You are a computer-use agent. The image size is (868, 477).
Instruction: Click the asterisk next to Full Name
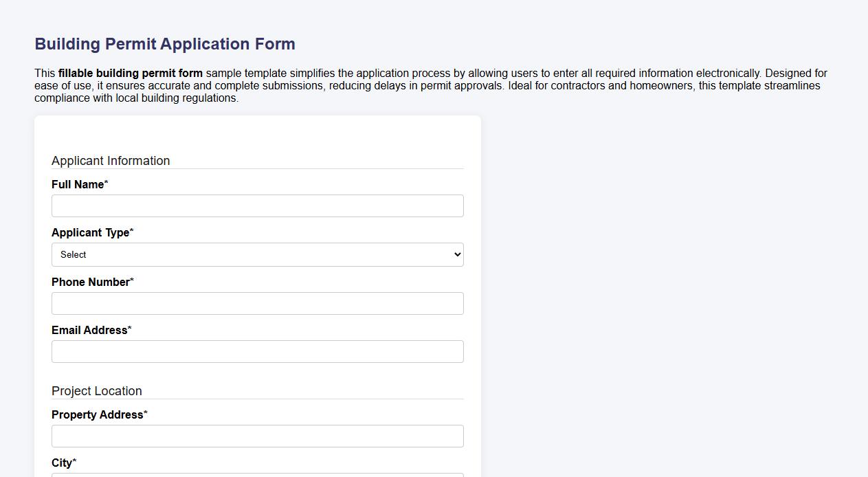click(x=105, y=182)
